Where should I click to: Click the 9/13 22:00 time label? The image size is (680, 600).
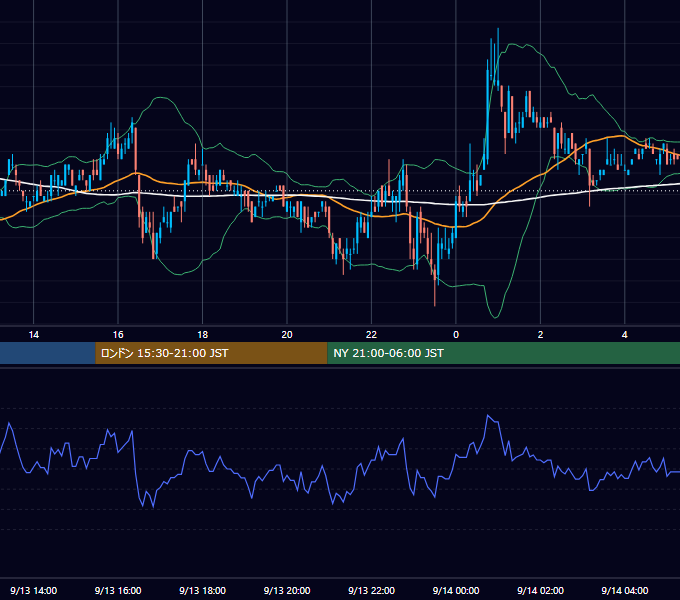tap(372, 590)
